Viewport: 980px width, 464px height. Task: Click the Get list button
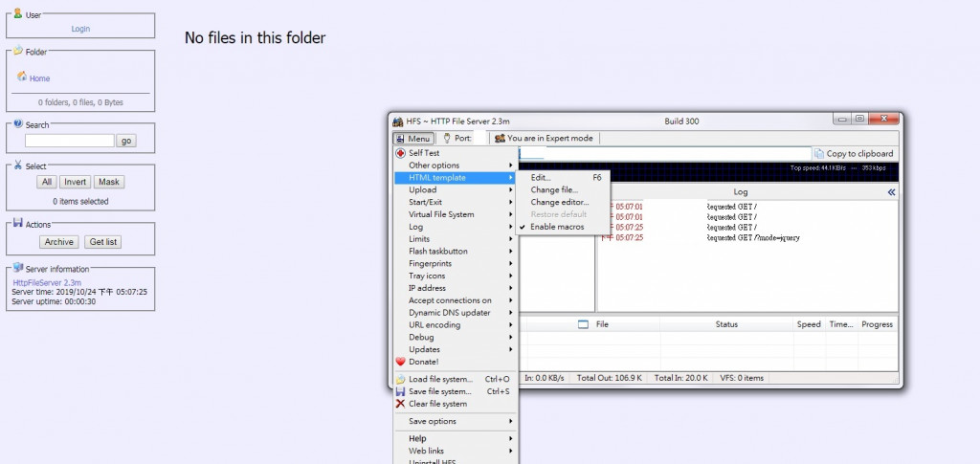pos(103,242)
